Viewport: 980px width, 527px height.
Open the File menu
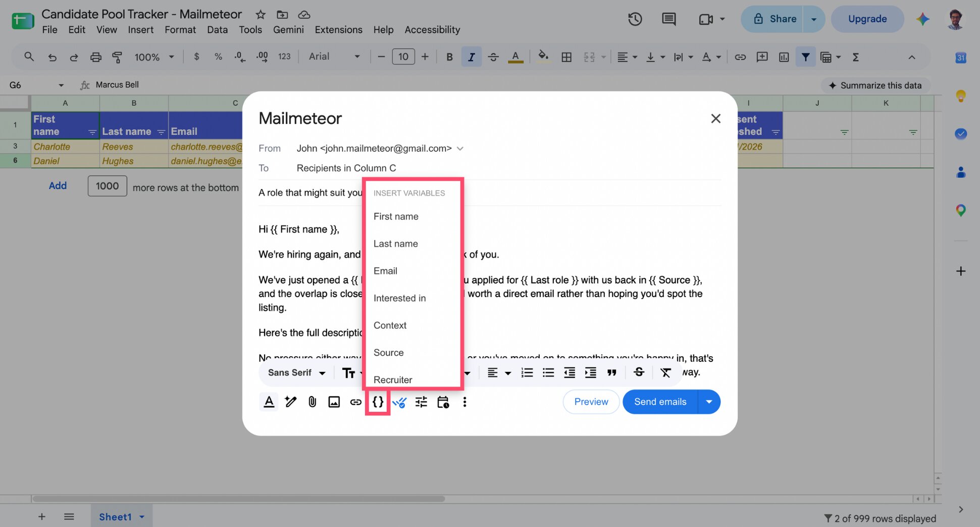[x=49, y=30]
